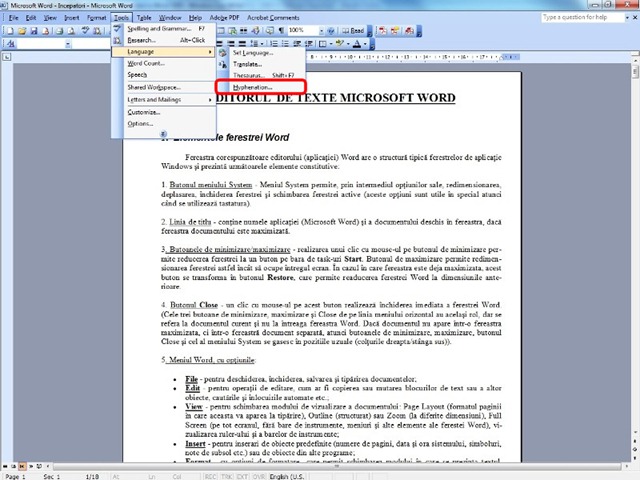
Task: Apply the Font Color A button
Action: pyautogui.click(x=357, y=44)
